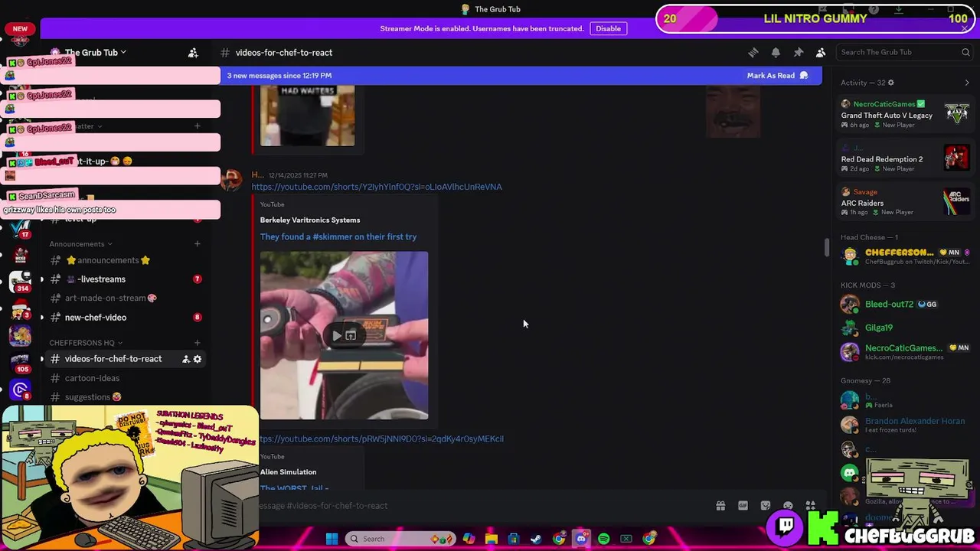
Task: Click the notification bell icon
Action: [776, 52]
